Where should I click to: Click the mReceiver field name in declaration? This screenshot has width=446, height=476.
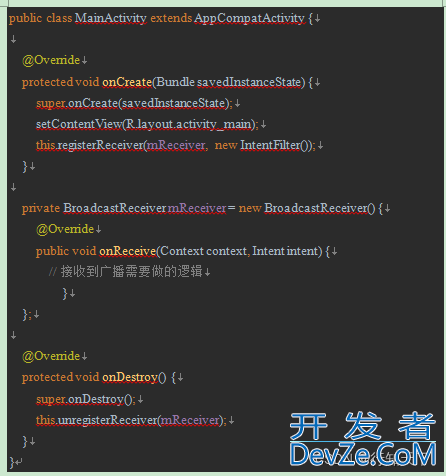(x=197, y=208)
